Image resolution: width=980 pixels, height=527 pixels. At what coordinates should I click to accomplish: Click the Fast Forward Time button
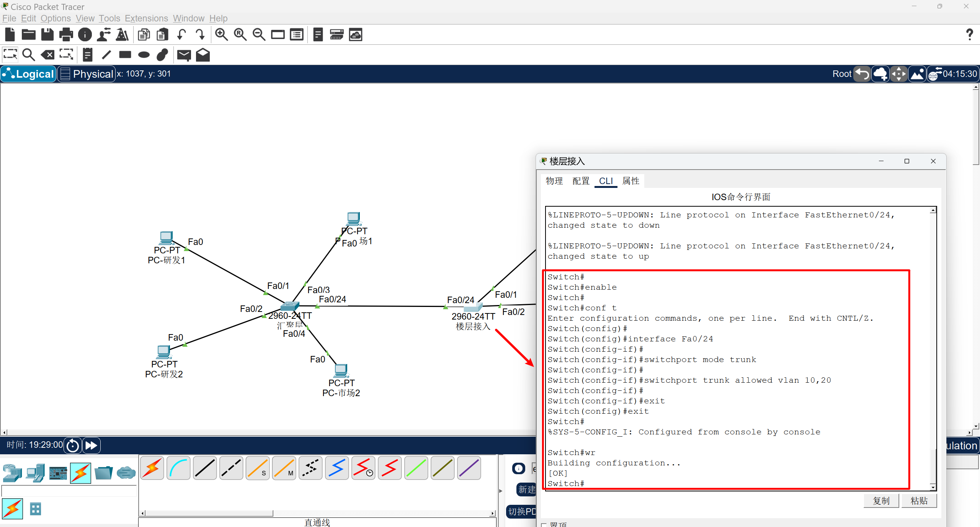click(91, 445)
